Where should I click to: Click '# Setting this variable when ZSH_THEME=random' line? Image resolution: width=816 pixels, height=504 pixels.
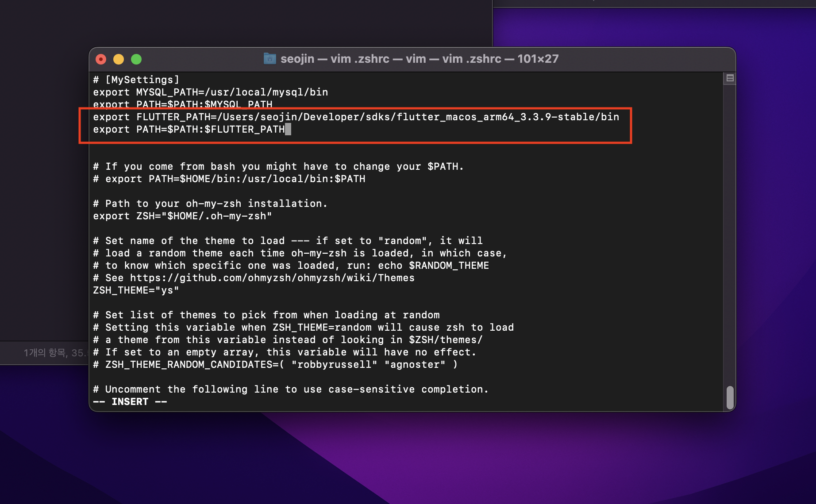304,328
